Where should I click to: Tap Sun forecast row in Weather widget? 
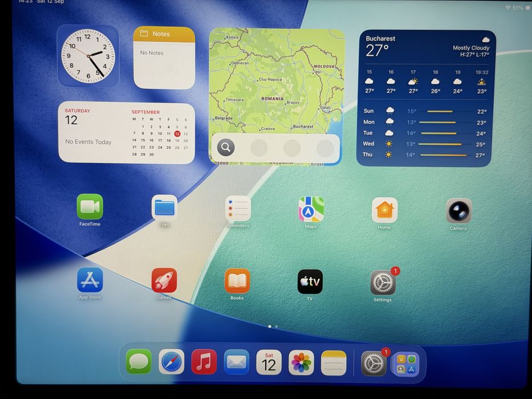tap(424, 111)
